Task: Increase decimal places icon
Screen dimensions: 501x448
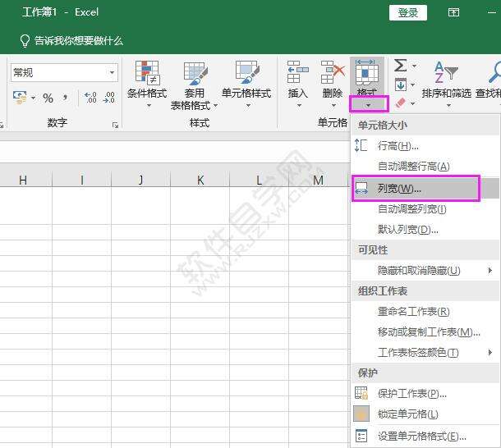Action: tap(90, 98)
